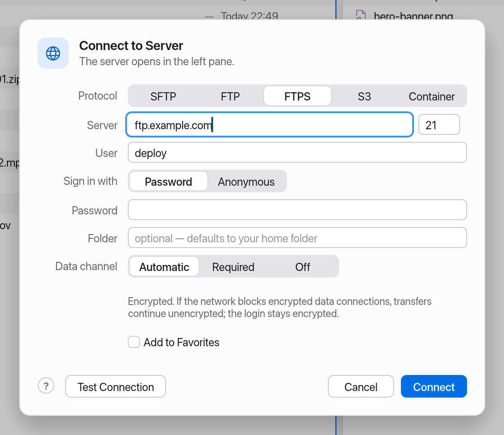Choose Anonymous sign-in method
Image resolution: width=504 pixels, height=435 pixels.
coord(246,181)
